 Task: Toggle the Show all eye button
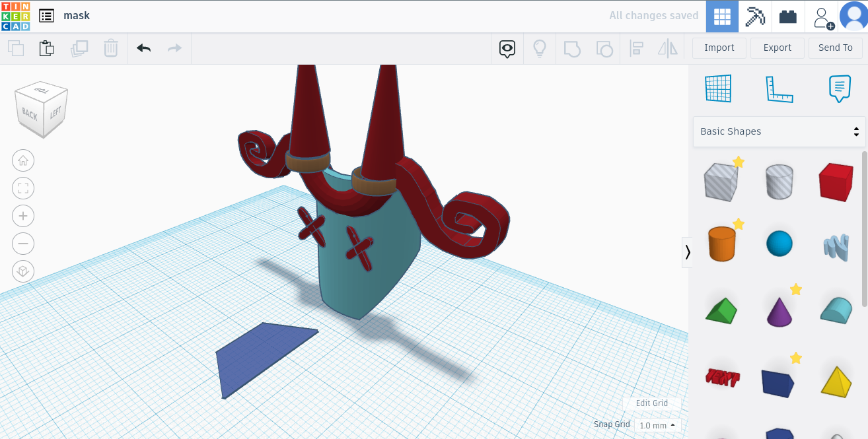[x=507, y=48]
